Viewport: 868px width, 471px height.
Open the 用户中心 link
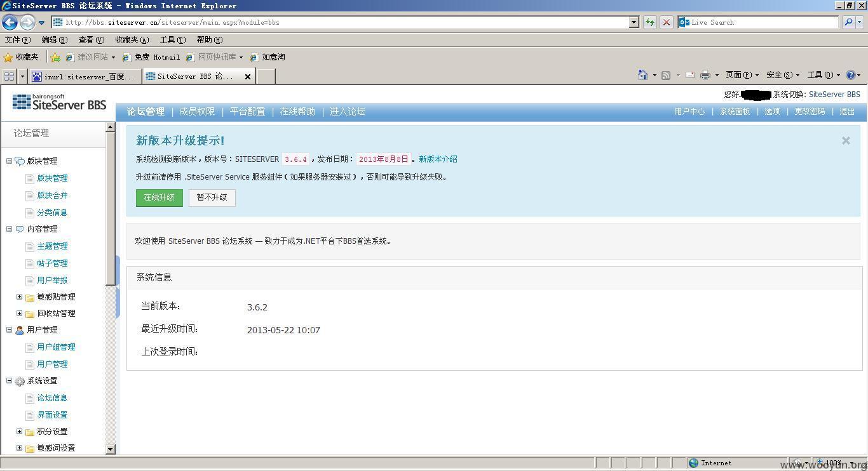[689, 112]
